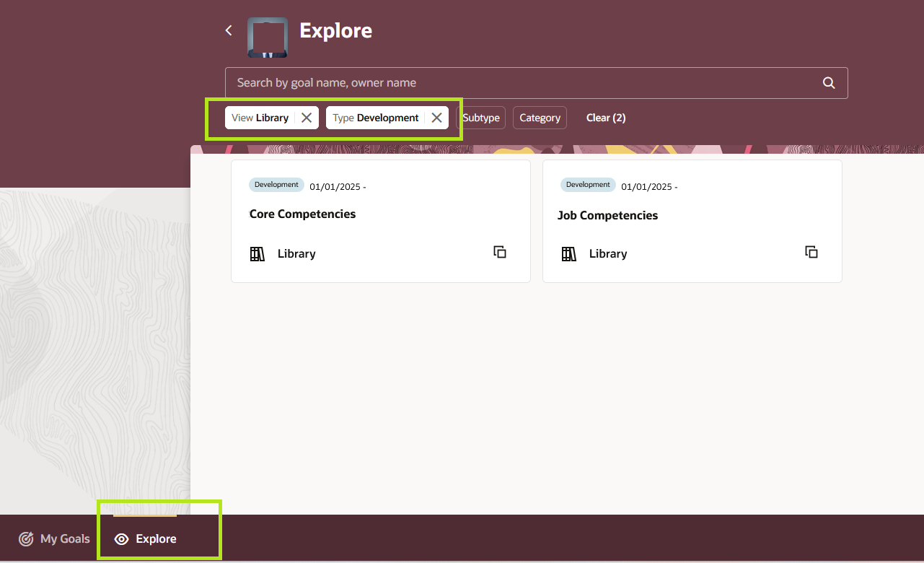
Task: Remove the Type Development filter chip
Action: (436, 118)
